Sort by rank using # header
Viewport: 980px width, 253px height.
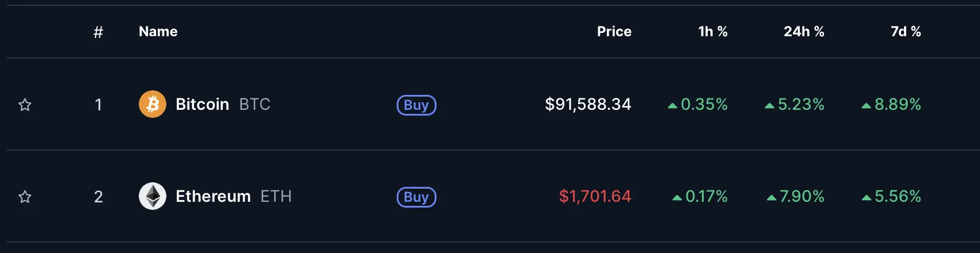click(x=98, y=32)
